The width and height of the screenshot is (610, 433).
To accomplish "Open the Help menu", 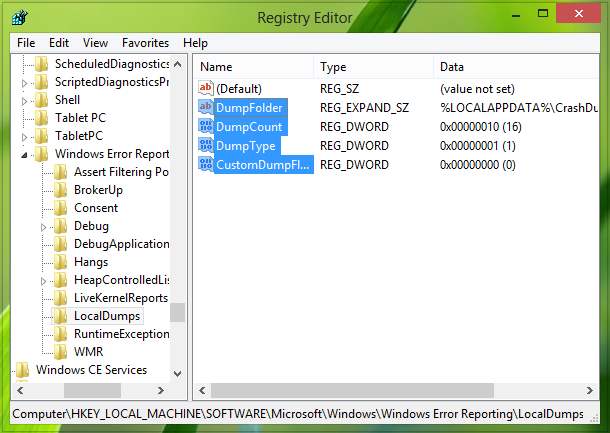I will coord(195,43).
